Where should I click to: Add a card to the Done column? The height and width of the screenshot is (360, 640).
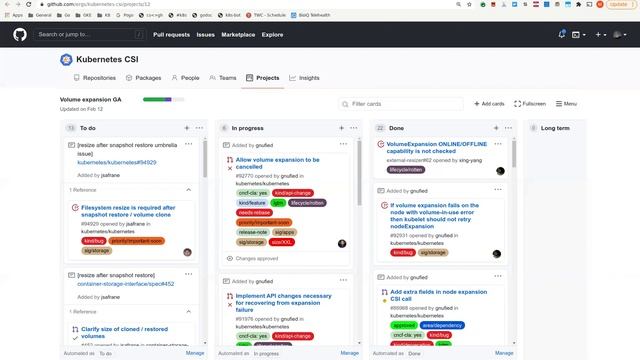tap(496, 128)
